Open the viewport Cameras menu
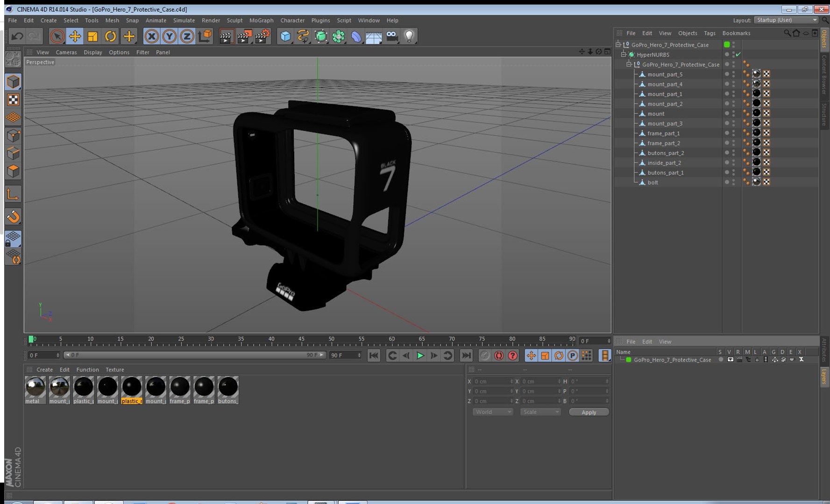Image resolution: width=830 pixels, height=504 pixels. coord(66,52)
